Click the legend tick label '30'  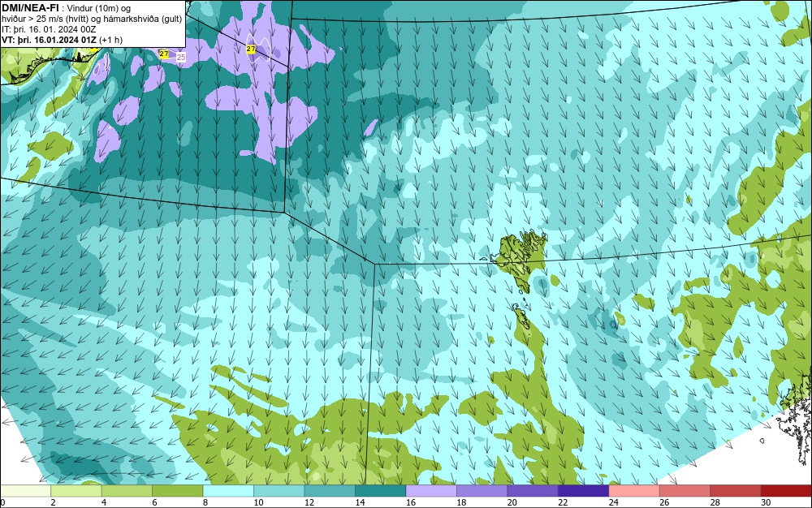766,502
